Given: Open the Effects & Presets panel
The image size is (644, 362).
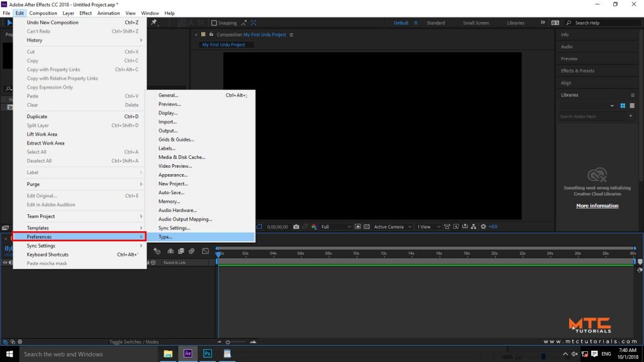Looking at the screenshot, I should [577, 71].
